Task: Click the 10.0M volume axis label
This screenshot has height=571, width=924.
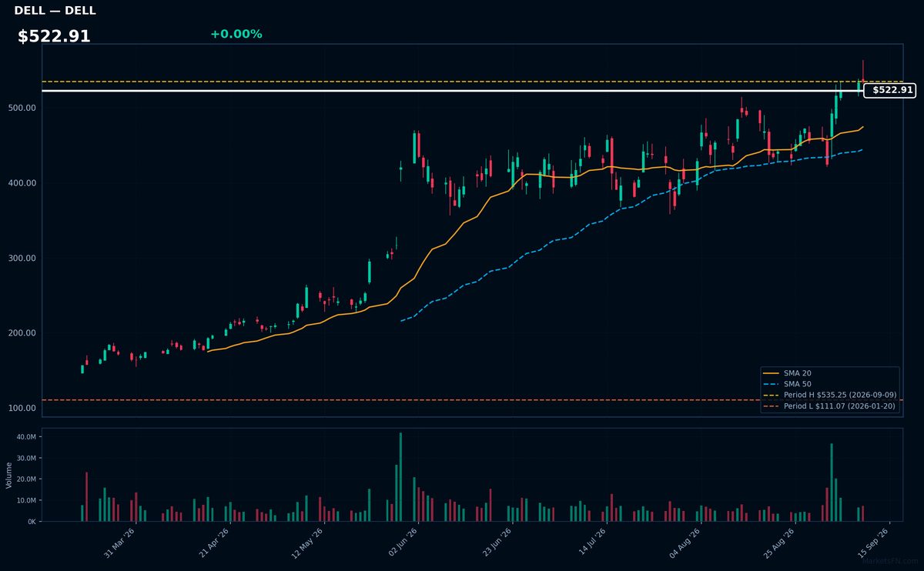Action: [x=26, y=500]
